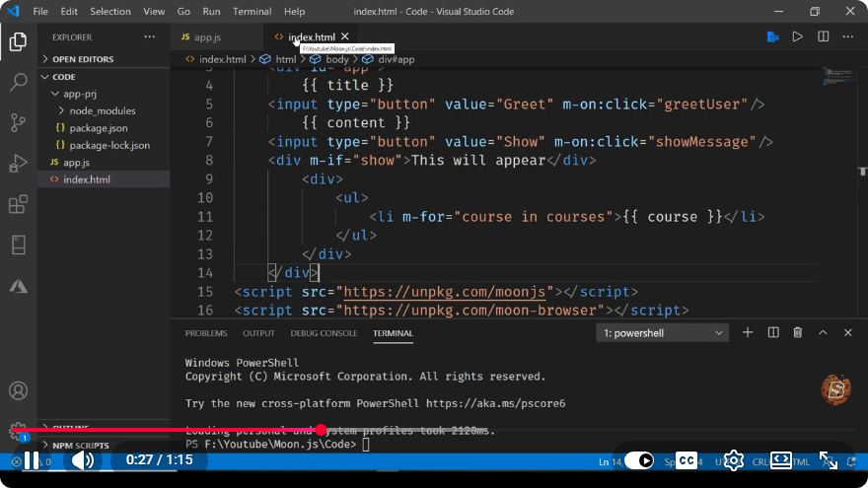The image size is (868, 488).
Task: Toggle closed captions CC button
Action: (687, 460)
